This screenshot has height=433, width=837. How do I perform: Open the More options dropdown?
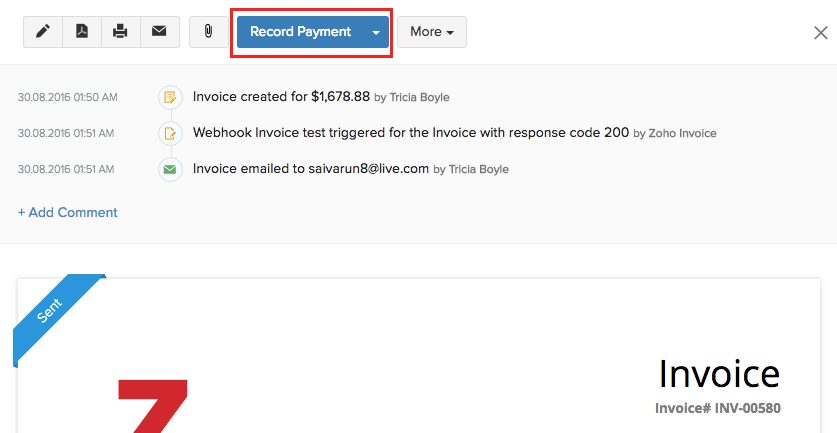(x=432, y=32)
